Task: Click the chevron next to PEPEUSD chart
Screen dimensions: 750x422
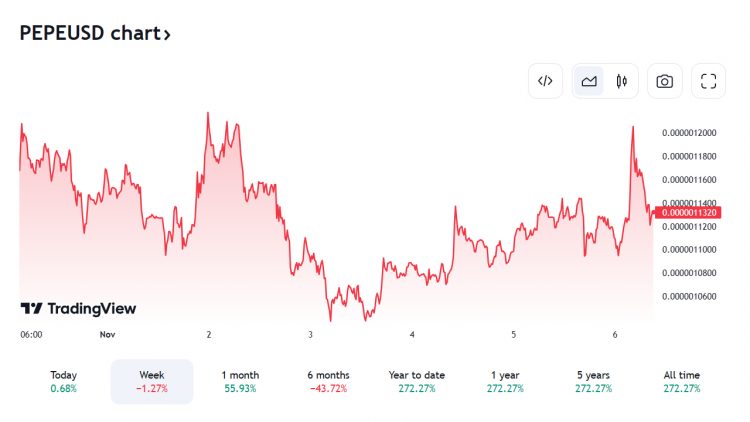Action: tap(167, 35)
